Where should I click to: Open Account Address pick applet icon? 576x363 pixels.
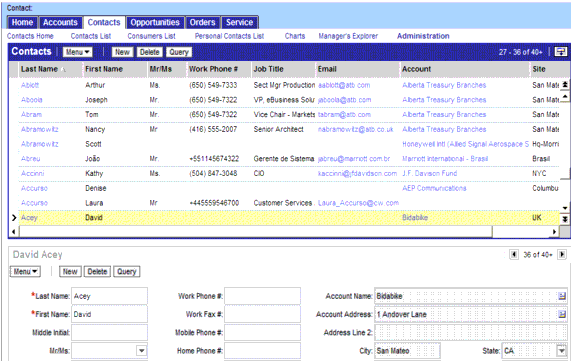pyautogui.click(x=562, y=314)
